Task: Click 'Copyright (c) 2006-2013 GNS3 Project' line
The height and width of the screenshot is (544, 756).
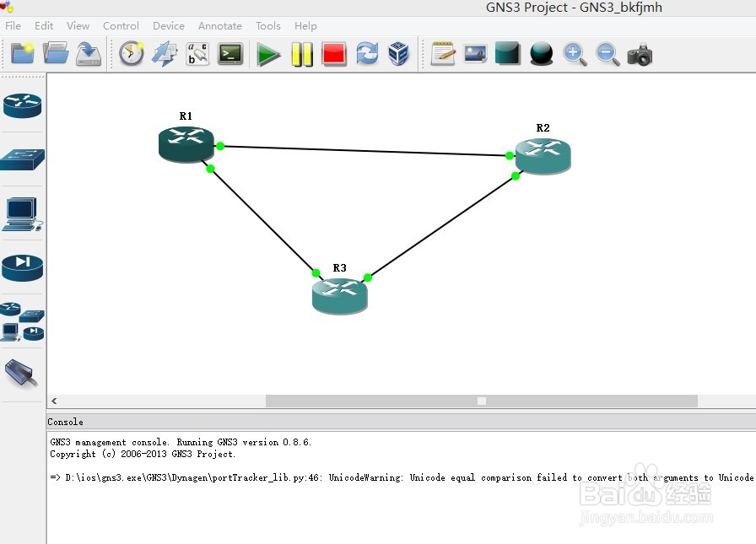Action: click(x=143, y=454)
